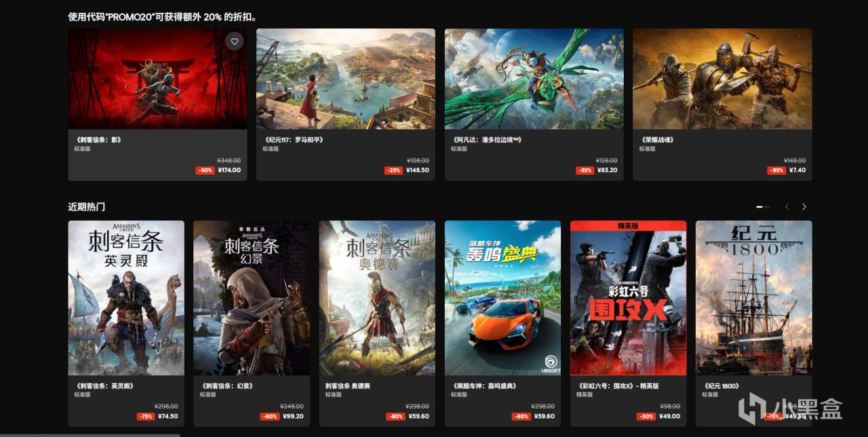Screen dimensions: 868x437
Task: Open the 纪元117:罗马和平 banner image
Action: tap(346, 79)
